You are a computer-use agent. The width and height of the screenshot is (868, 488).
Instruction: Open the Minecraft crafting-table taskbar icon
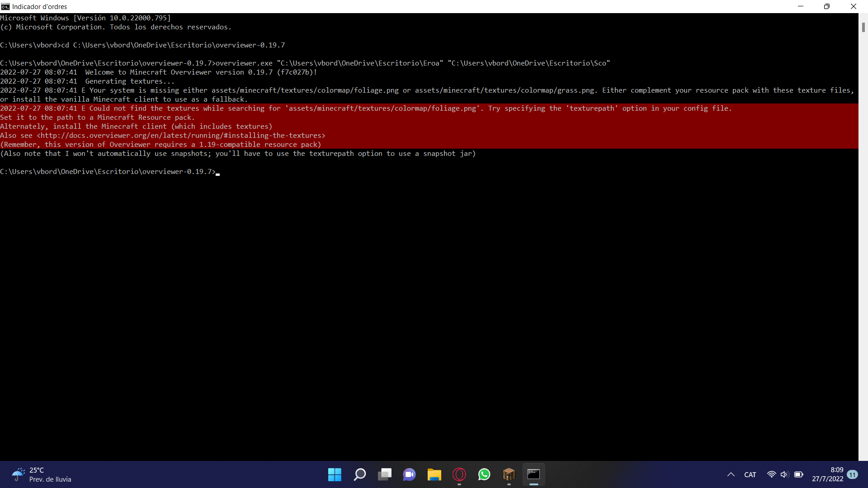509,474
